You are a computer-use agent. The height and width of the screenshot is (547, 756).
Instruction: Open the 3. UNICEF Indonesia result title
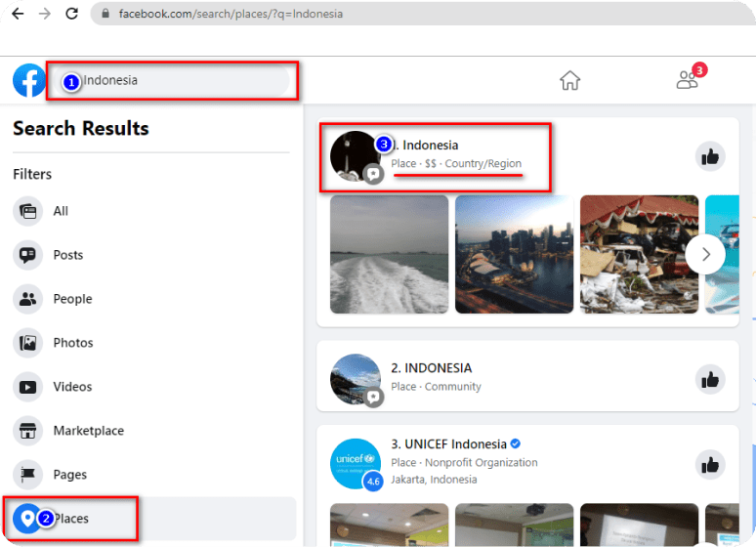coord(449,443)
